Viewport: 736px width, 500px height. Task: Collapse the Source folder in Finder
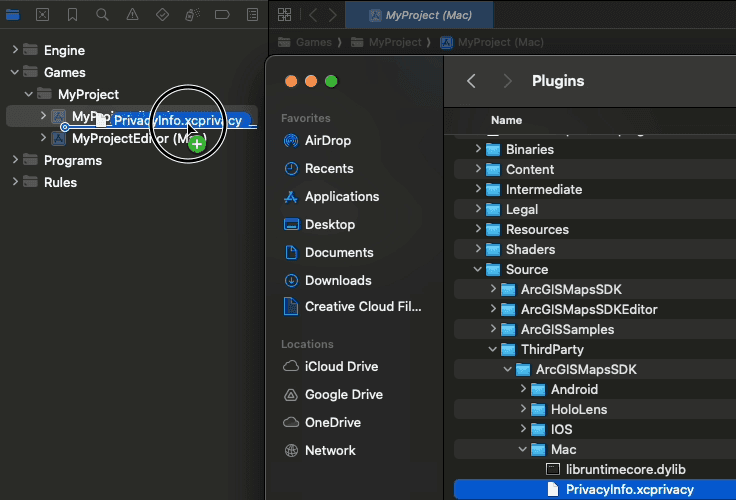477,269
